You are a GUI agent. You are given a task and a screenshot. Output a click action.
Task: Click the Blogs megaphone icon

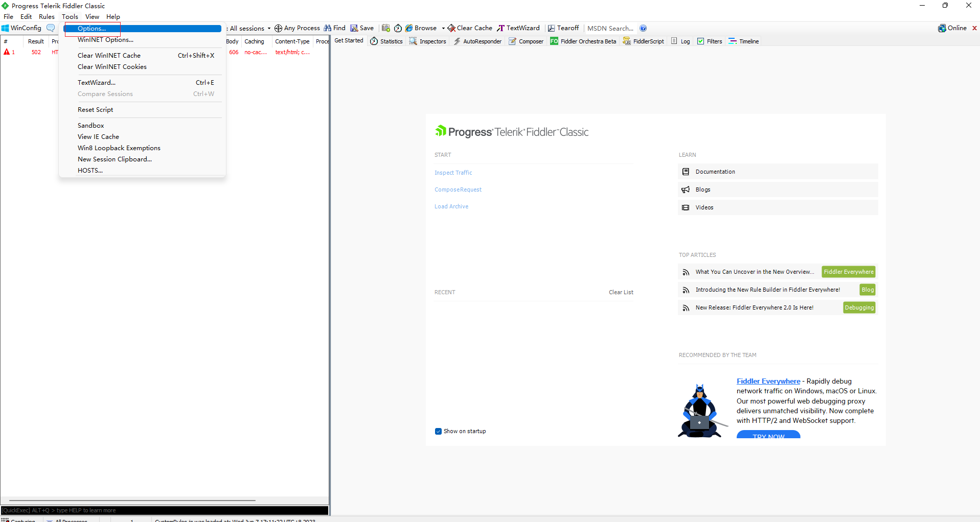686,189
